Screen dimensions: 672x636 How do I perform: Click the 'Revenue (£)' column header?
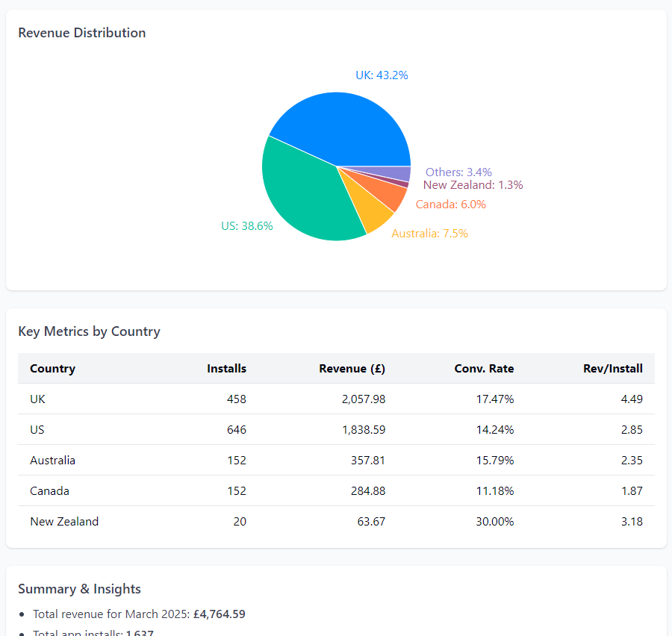pyautogui.click(x=352, y=369)
